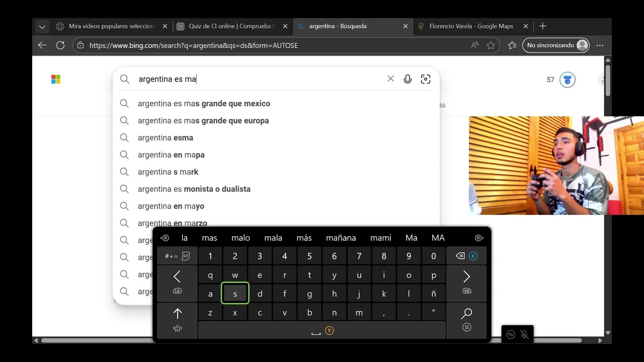Clear the Bing search box text
Screen dimensions: 644x362
pos(390,79)
